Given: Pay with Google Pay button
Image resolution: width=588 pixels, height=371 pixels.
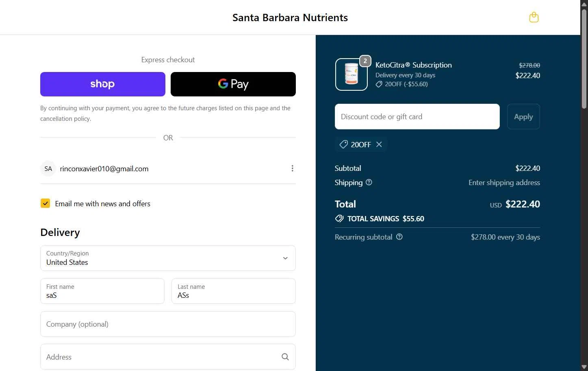Looking at the screenshot, I should coord(233,84).
